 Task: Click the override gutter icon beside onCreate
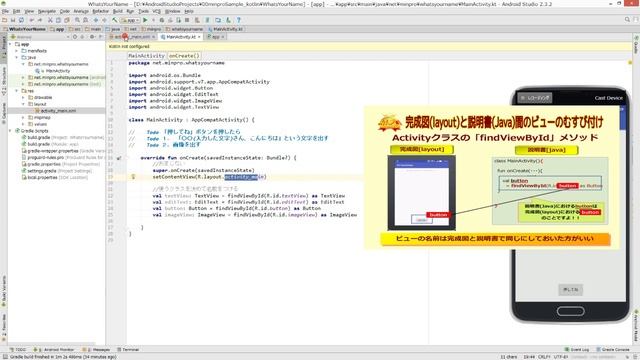119,158
